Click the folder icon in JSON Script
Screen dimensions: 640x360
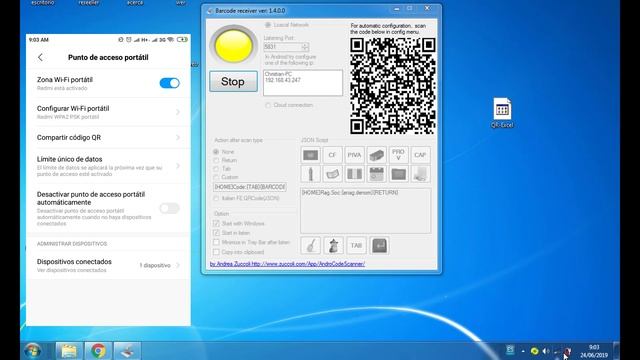coord(398,174)
